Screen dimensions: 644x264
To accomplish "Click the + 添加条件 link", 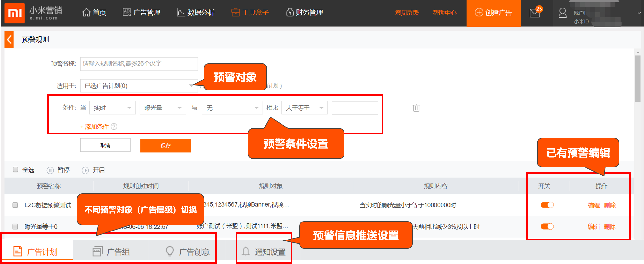I will (x=94, y=127).
